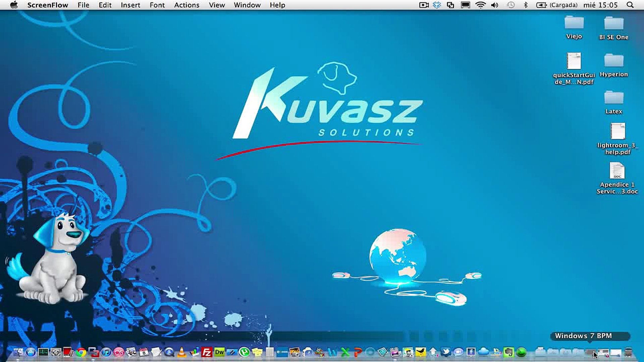This screenshot has height=362, width=644.
Task: Open the Apple menu
Action: [x=14, y=5]
